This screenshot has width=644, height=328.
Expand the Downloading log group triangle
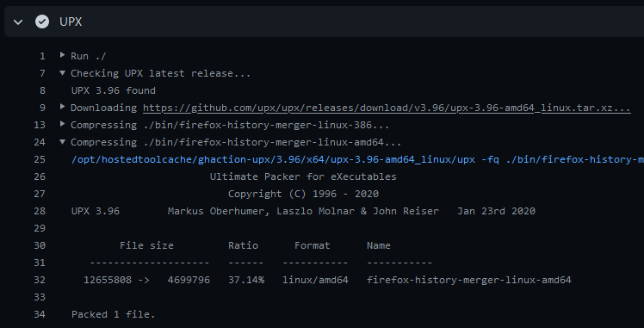(63, 107)
